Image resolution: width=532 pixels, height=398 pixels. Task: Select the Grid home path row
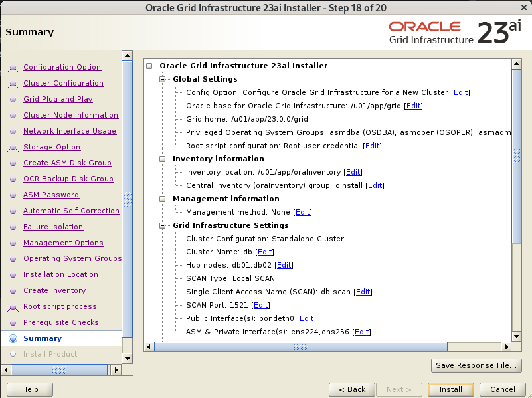click(247, 119)
